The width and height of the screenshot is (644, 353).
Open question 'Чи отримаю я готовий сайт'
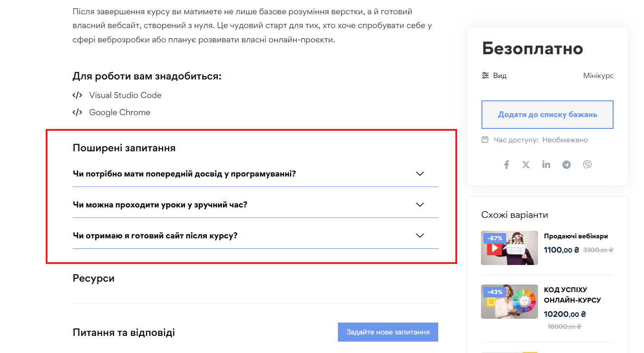(155, 235)
